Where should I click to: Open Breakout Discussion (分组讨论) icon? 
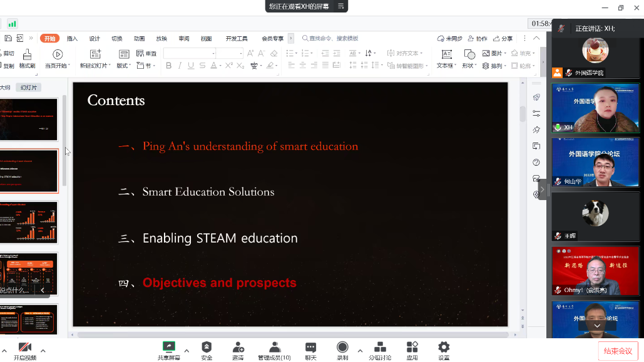click(x=379, y=350)
